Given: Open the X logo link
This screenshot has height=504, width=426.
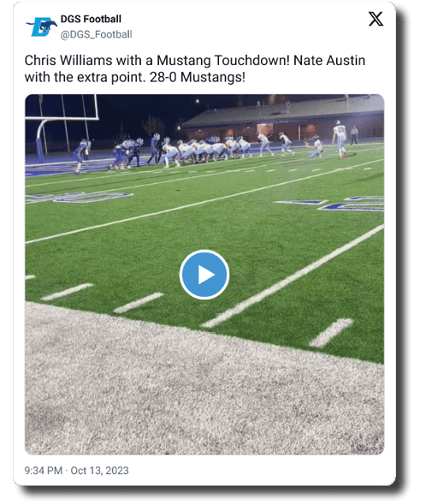Looking at the screenshot, I should (x=376, y=19).
